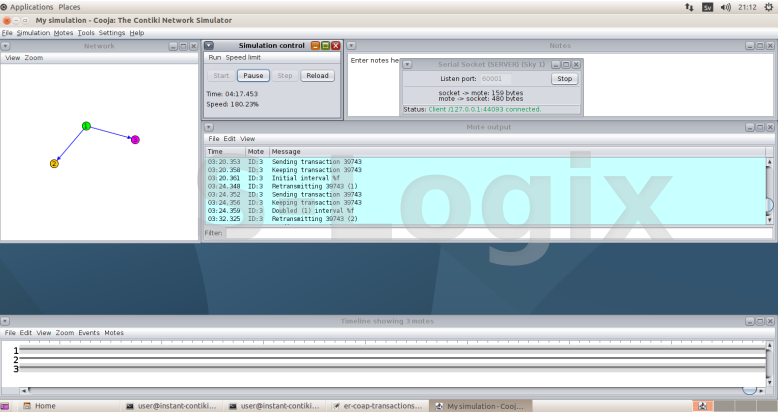This screenshot has width=779, height=413.
Task: Open Mote output Edit menu
Action: [x=230, y=139]
